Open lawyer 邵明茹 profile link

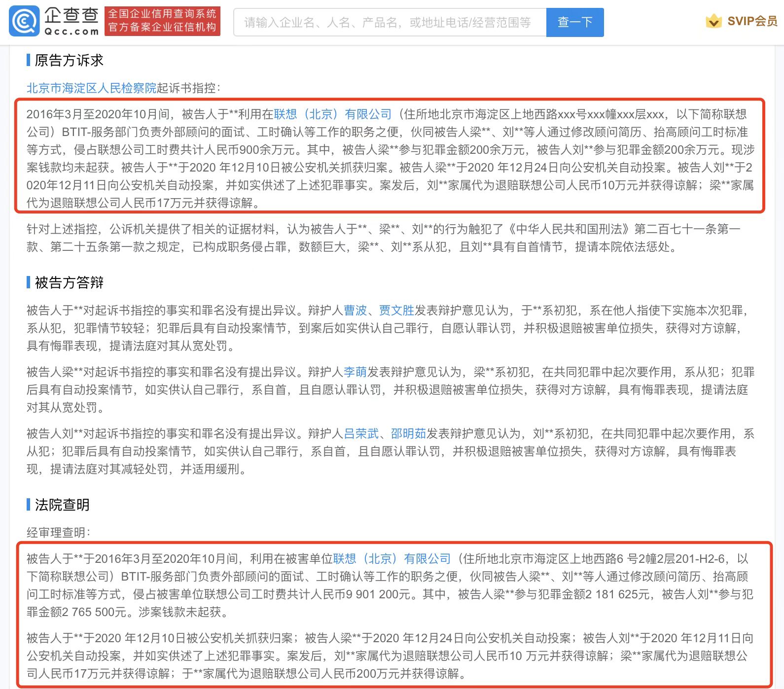[409, 434]
